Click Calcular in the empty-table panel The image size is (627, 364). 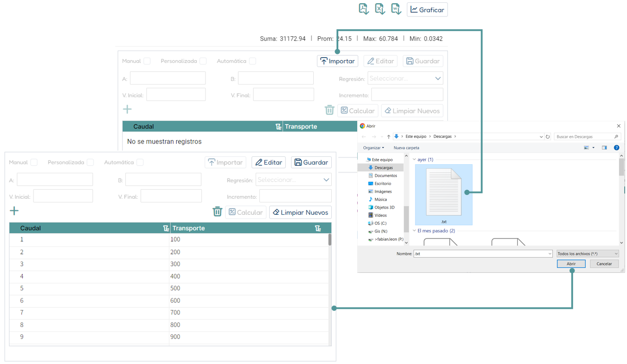(358, 111)
